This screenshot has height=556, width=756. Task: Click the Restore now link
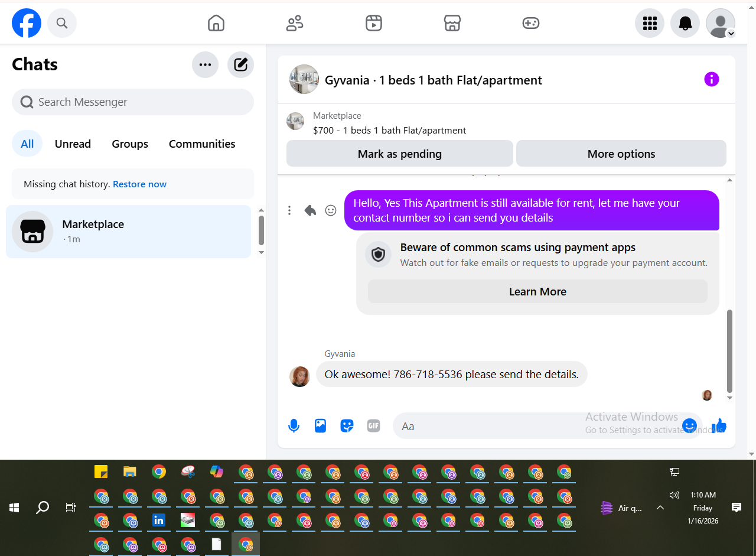[139, 184]
